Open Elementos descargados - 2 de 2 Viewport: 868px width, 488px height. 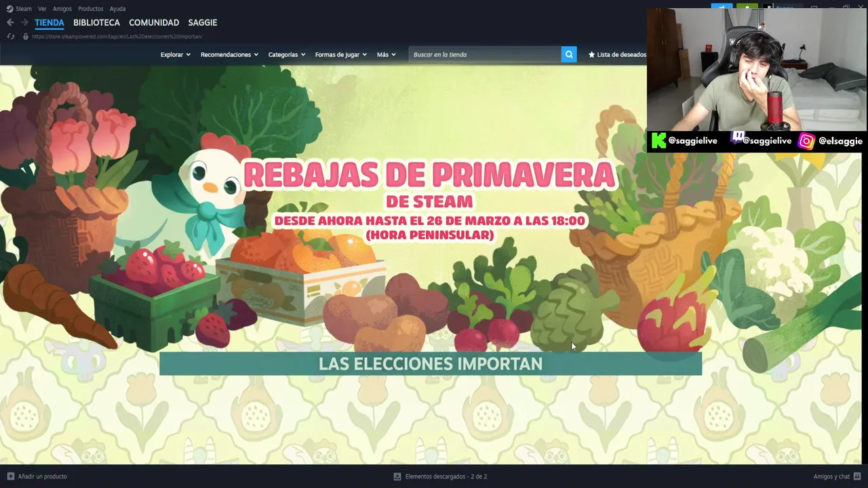pyautogui.click(x=446, y=476)
